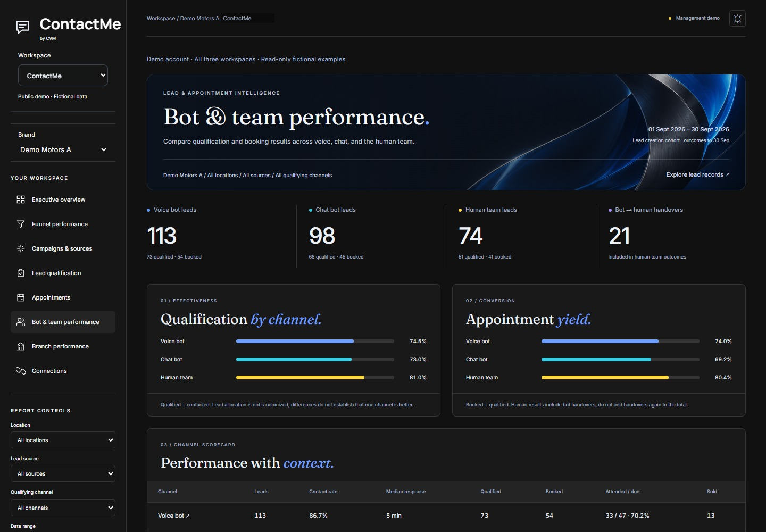Click Explore lead records link
Screen dimensions: 766x532
pos(697,174)
